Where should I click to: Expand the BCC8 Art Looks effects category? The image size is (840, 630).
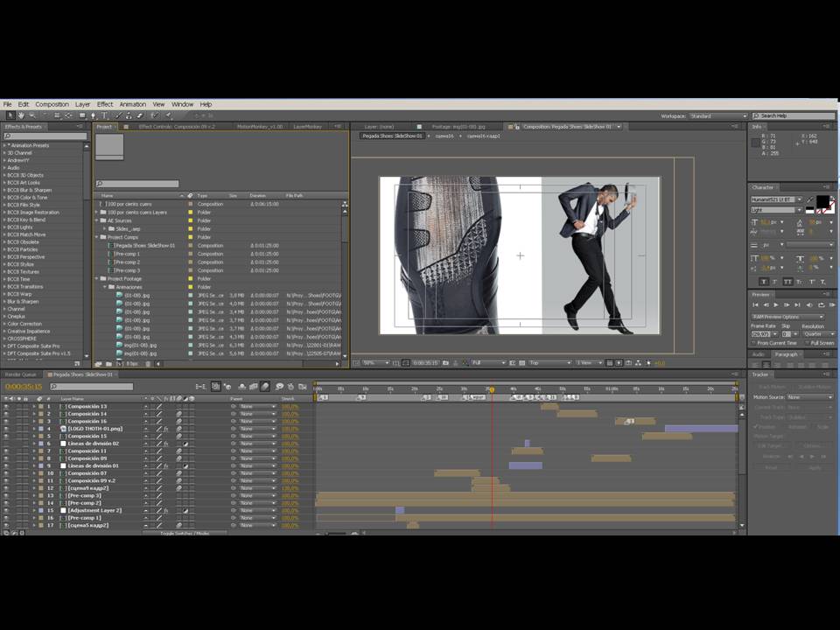pos(4,183)
